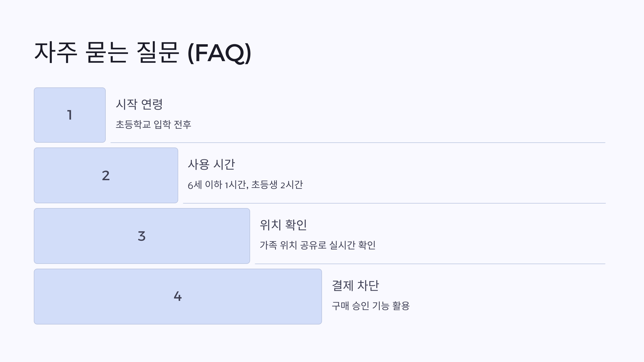
Task: Select the blue box numbered 1
Action: pyautogui.click(x=70, y=115)
